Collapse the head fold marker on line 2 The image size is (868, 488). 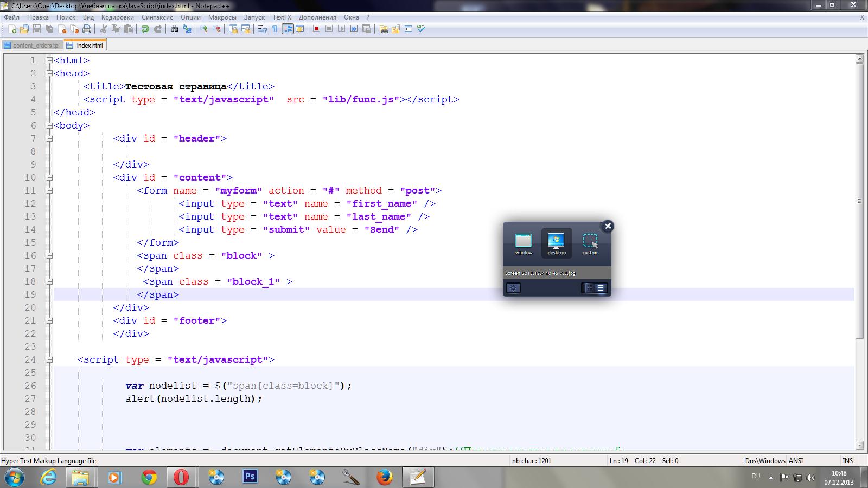pos(49,73)
